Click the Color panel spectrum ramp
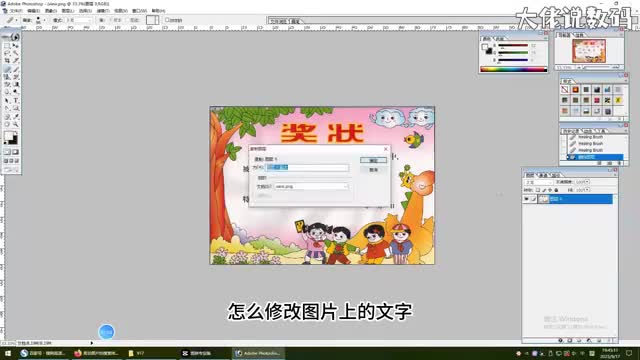 (x=513, y=69)
